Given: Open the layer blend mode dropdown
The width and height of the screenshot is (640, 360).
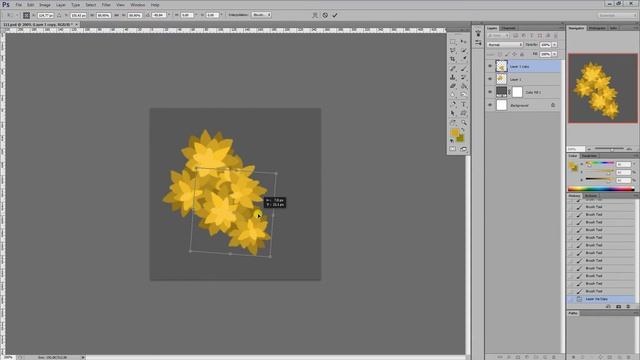Looking at the screenshot, I should [505, 44].
